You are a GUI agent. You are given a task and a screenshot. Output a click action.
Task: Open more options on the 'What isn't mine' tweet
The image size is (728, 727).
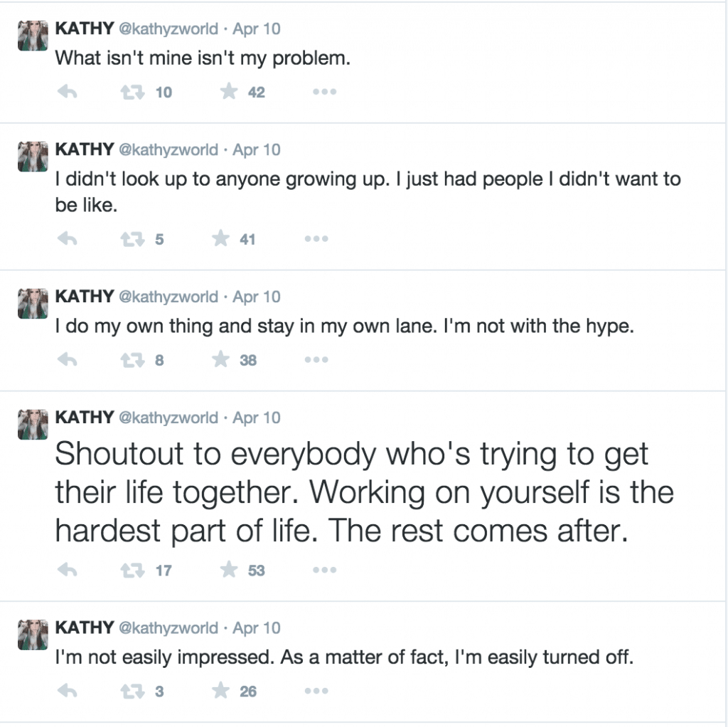[x=324, y=92]
